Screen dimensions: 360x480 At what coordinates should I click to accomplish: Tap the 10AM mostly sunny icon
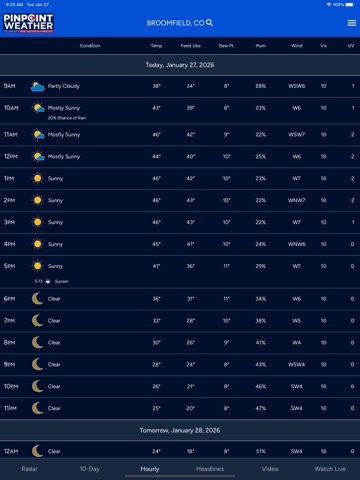tap(38, 108)
